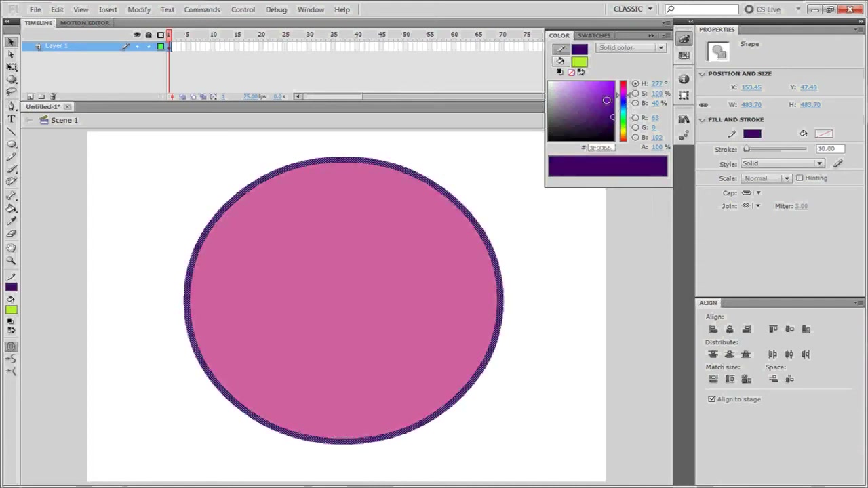This screenshot has height=488, width=868.
Task: Select the Hand tool
Action: [x=11, y=248]
